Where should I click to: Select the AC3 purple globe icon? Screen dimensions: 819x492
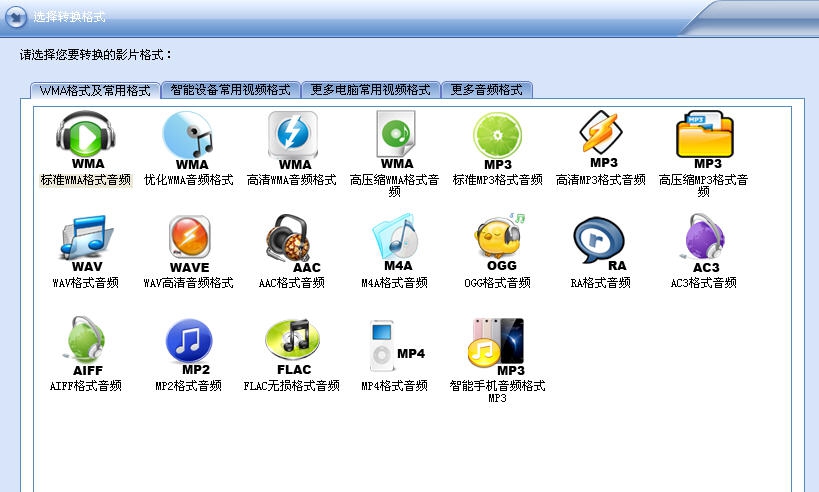tap(704, 243)
